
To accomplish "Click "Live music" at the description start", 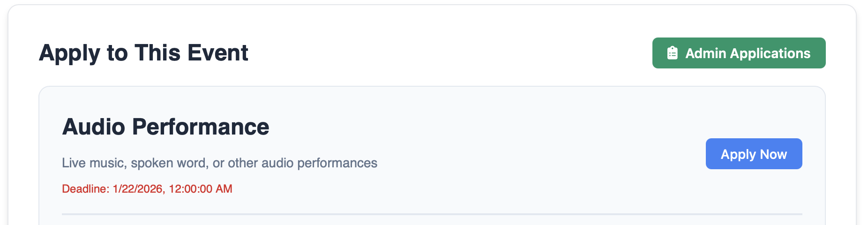I will pyautogui.click(x=94, y=163).
